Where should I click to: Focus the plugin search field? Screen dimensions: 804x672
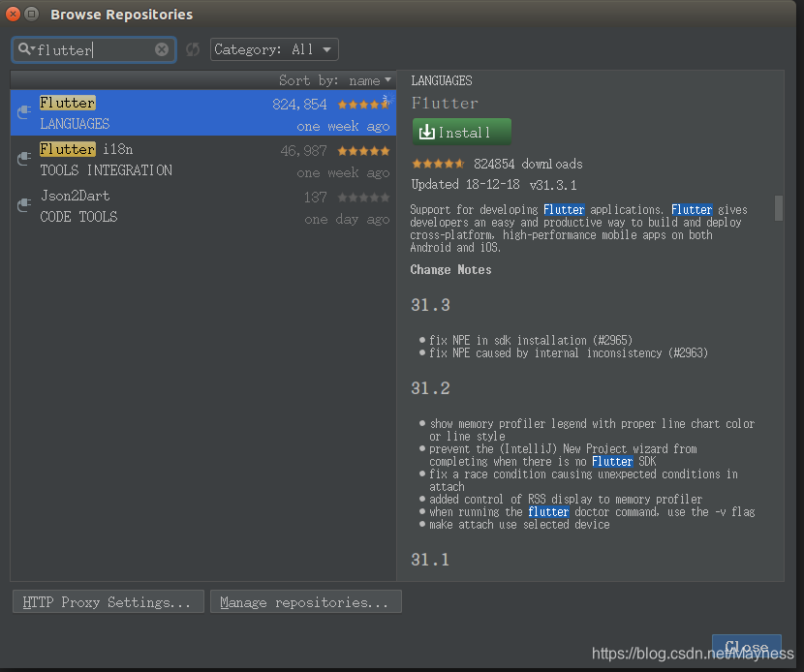(94, 49)
